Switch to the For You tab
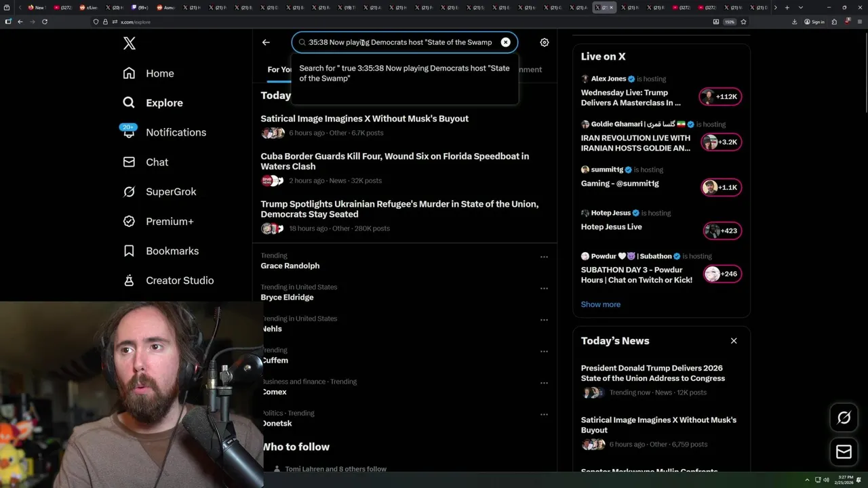The image size is (868, 488). [x=279, y=69]
